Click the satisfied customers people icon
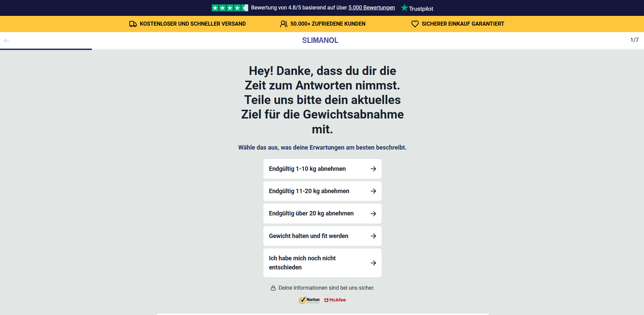Viewport: 644px width, 315px height. click(x=283, y=24)
